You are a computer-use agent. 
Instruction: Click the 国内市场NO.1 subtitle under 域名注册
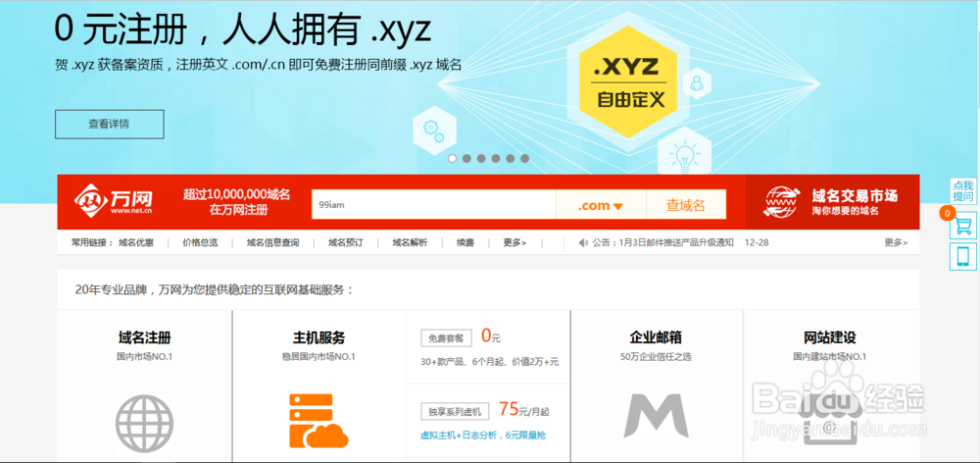(144, 357)
